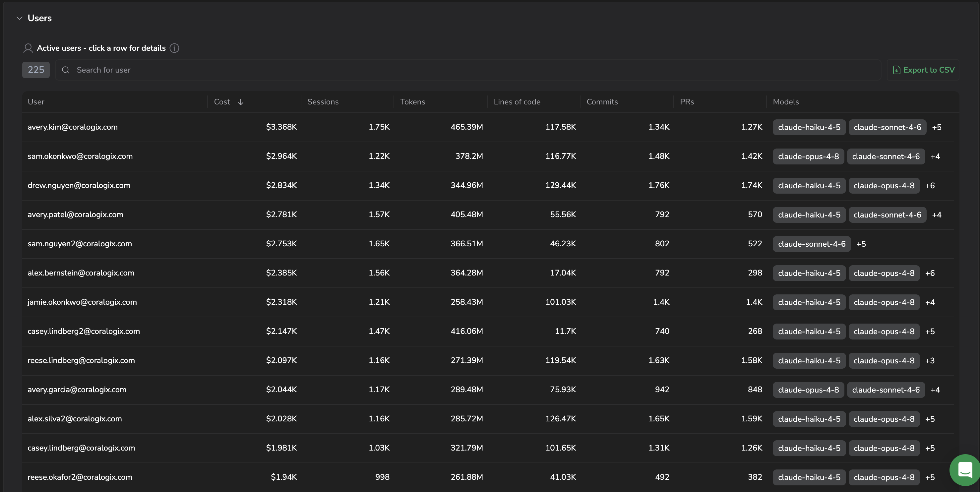Sort by Lines of code header

(x=517, y=102)
